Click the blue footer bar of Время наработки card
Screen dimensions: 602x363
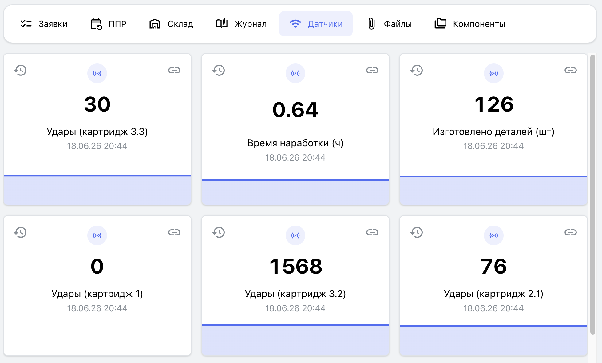(295, 192)
